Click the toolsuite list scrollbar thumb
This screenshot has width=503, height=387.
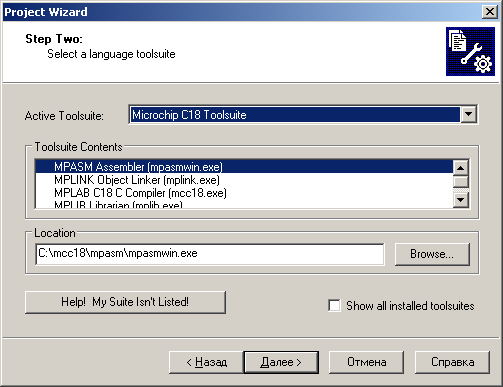click(x=461, y=182)
